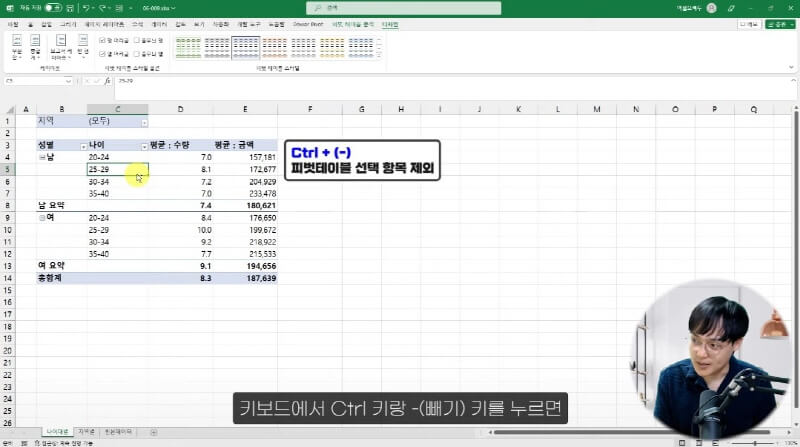This screenshot has width=800, height=447.
Task: Click the pen icon next to avatar
Action: tap(731, 8)
